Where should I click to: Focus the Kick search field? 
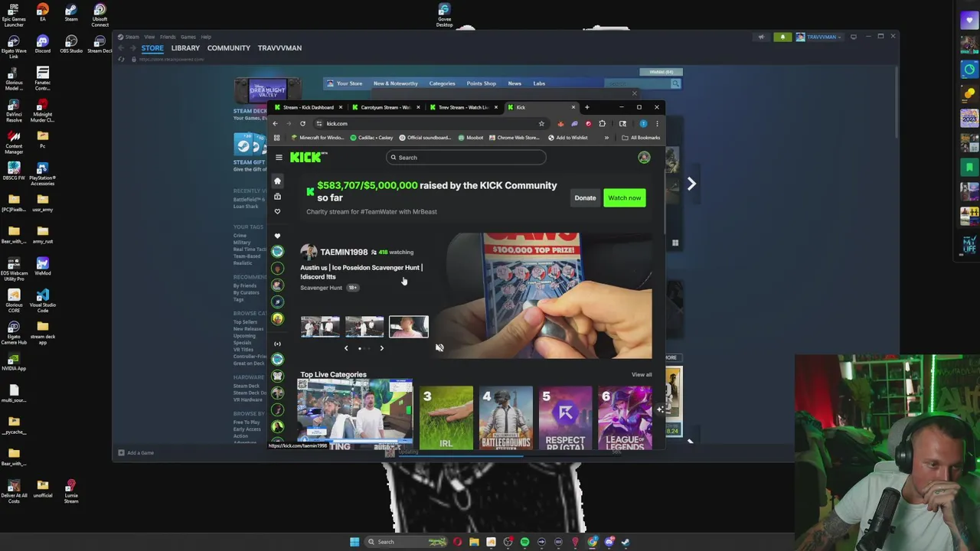(466, 158)
